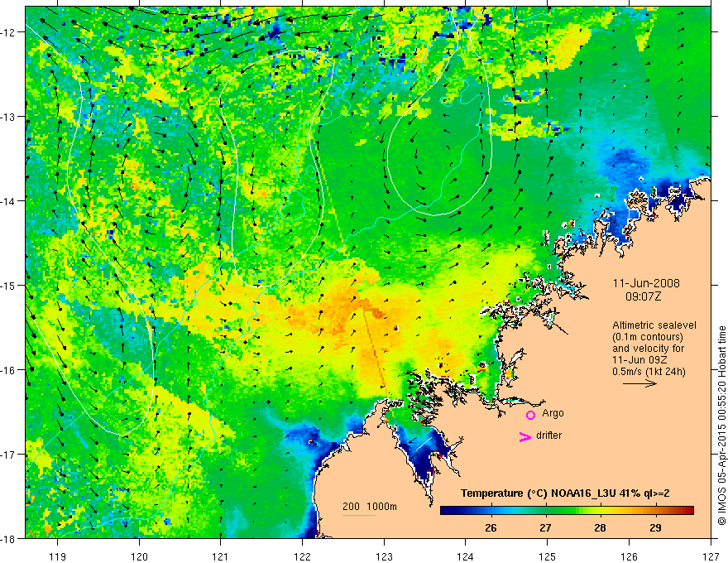The image size is (728, 563).
Task: Click the dark red end of colorbar
Action: point(688,510)
